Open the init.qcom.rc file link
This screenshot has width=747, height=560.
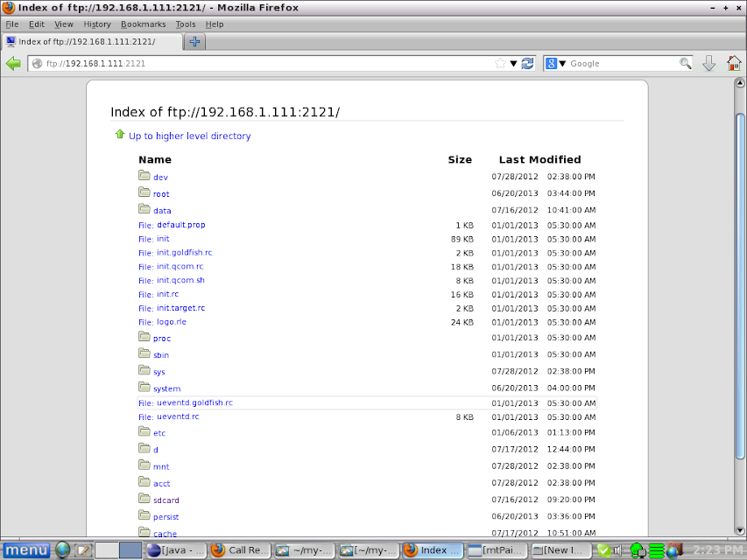tap(180, 267)
